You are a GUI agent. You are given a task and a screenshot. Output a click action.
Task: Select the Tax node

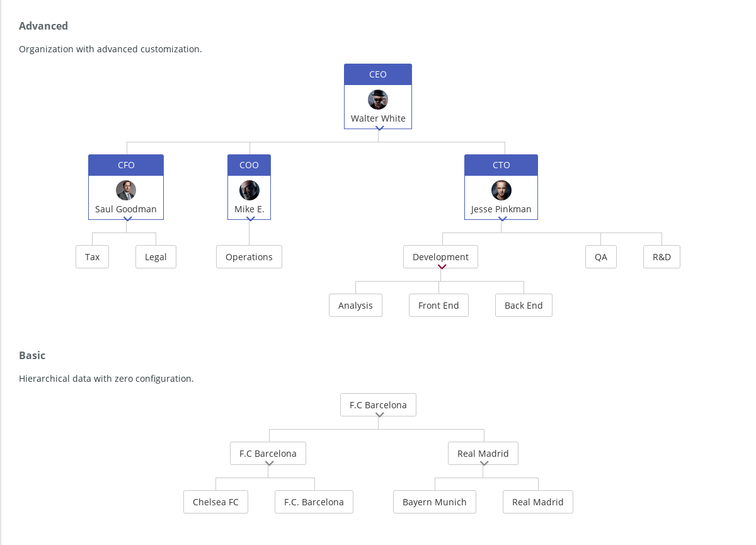(x=92, y=256)
